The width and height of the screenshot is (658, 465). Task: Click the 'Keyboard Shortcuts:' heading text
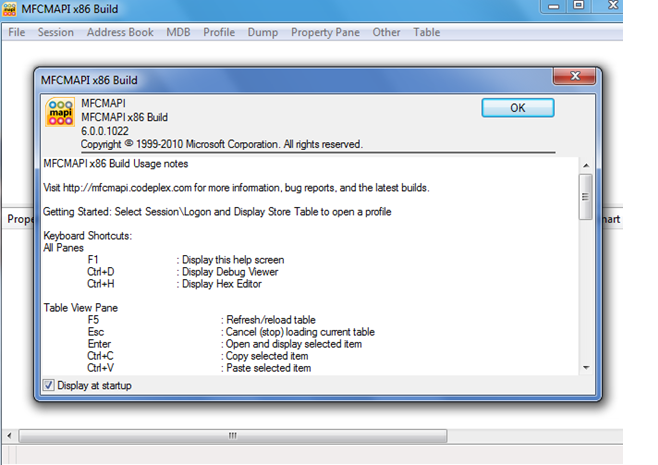click(88, 235)
